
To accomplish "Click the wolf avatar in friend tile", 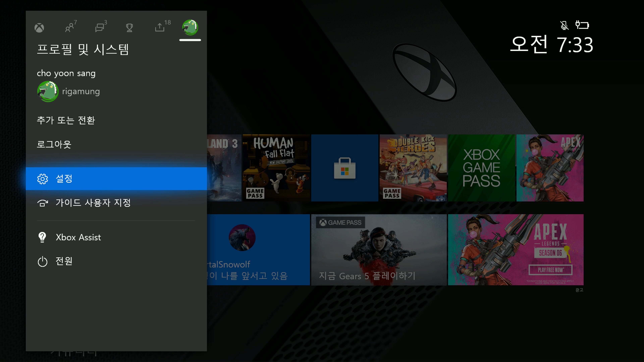I will point(242,237).
